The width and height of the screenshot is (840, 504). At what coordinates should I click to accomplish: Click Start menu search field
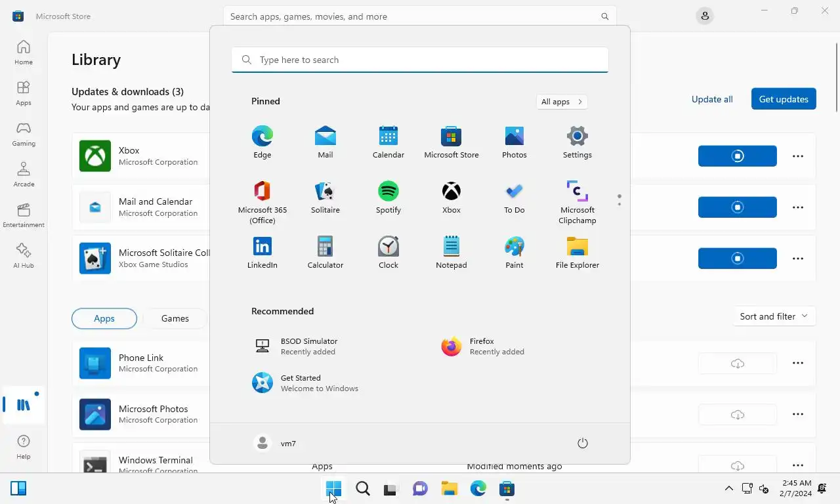point(420,60)
